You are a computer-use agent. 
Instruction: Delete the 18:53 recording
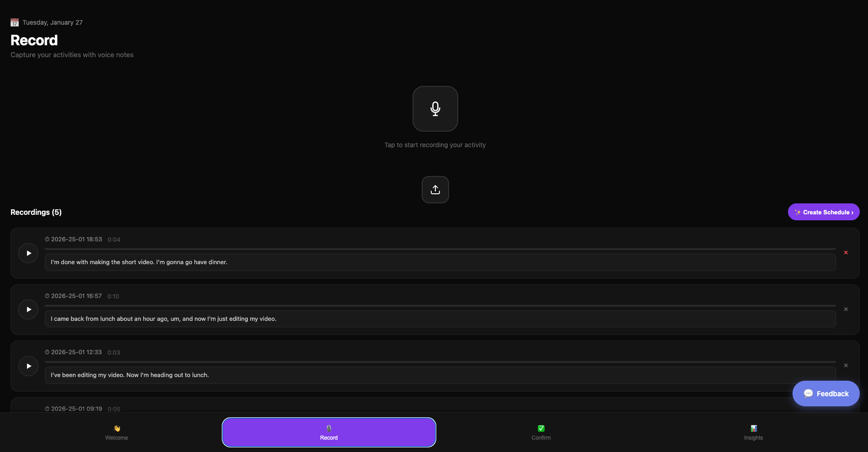tap(846, 252)
